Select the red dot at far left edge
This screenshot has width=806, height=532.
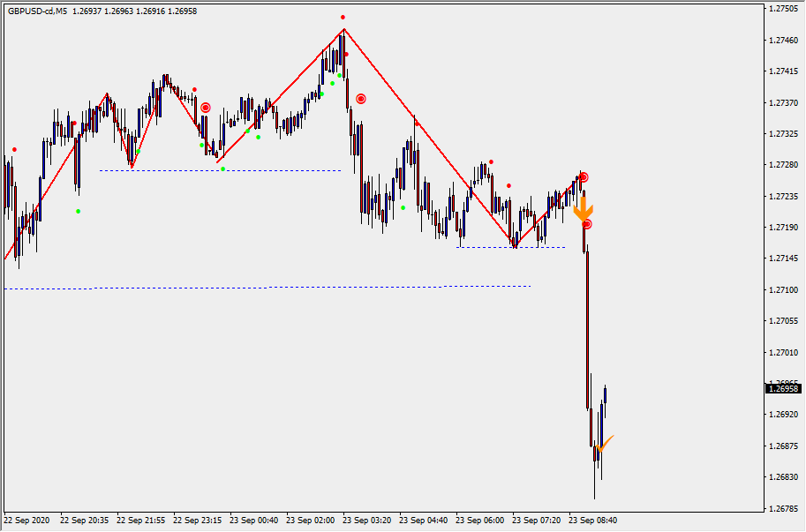pyautogui.click(x=14, y=149)
